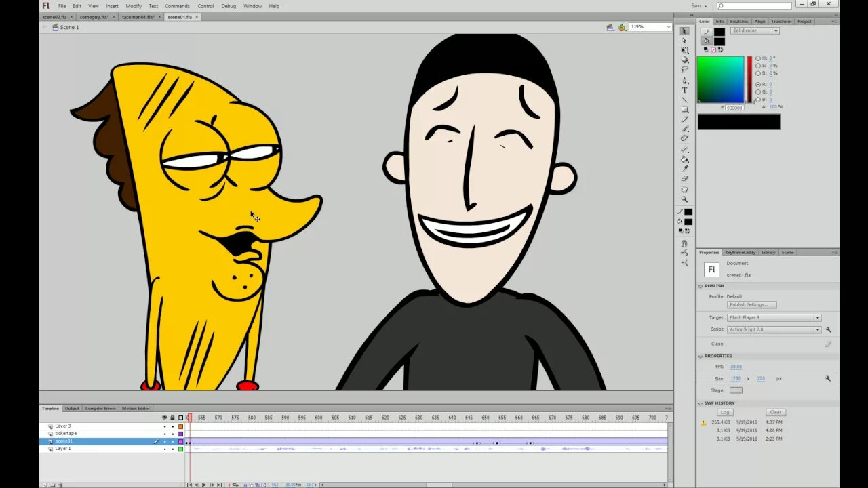Switch to the Library tab
Image resolution: width=868 pixels, height=488 pixels.
[x=768, y=252]
